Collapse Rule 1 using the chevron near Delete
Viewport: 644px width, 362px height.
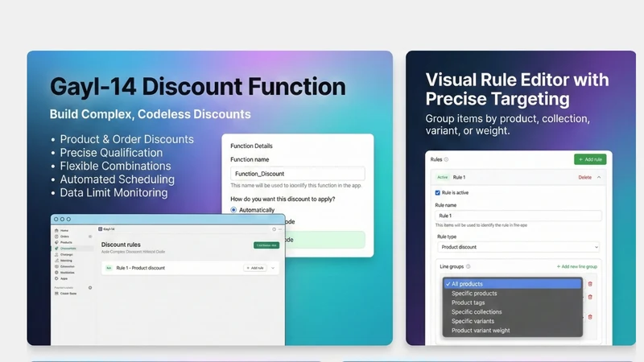pos(599,177)
